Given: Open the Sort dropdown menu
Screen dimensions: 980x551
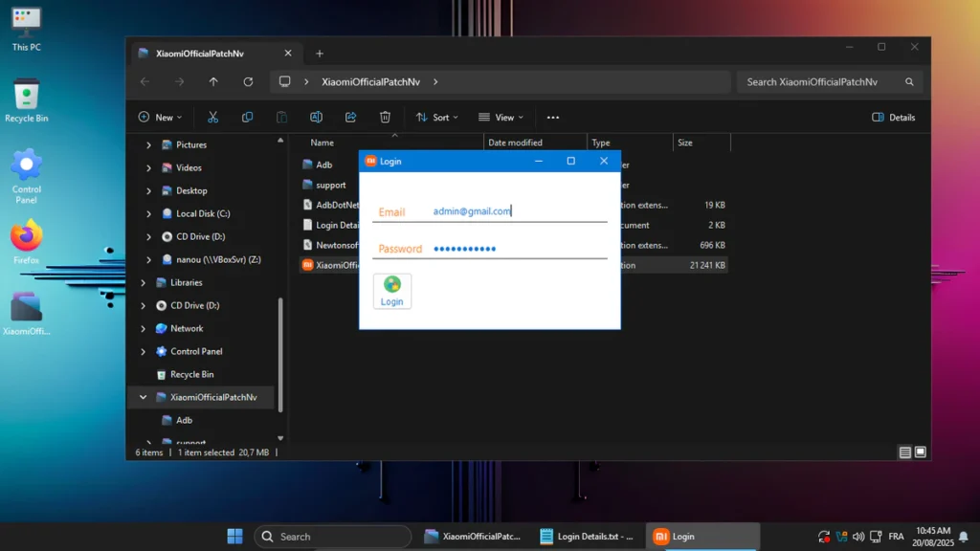Looking at the screenshot, I should tap(436, 118).
